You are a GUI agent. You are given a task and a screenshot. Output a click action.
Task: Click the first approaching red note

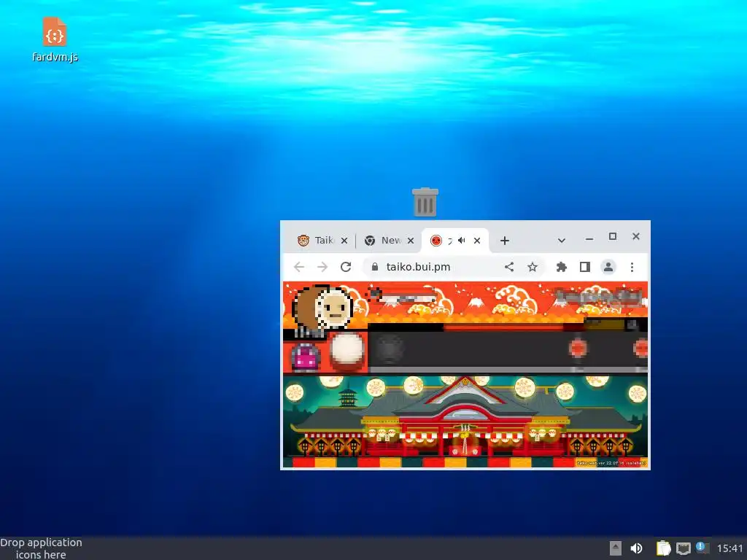(578, 349)
